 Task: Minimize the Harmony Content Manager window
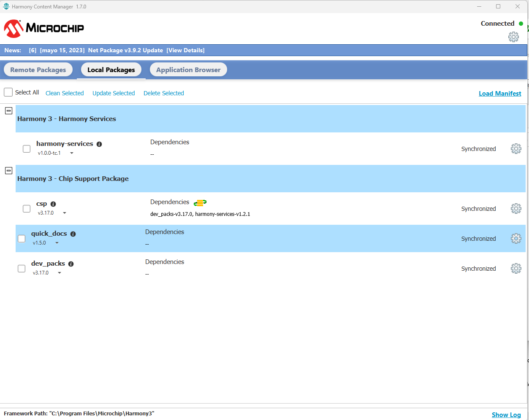(479, 6)
